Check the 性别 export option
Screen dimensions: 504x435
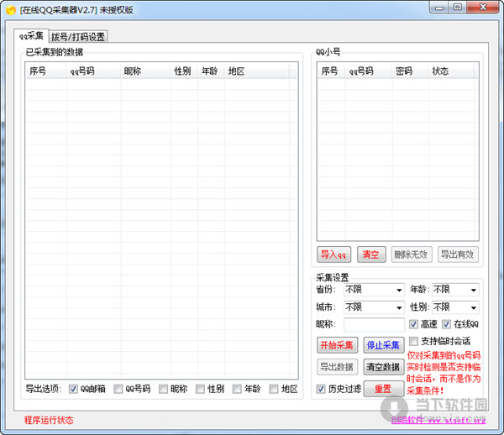(200, 389)
